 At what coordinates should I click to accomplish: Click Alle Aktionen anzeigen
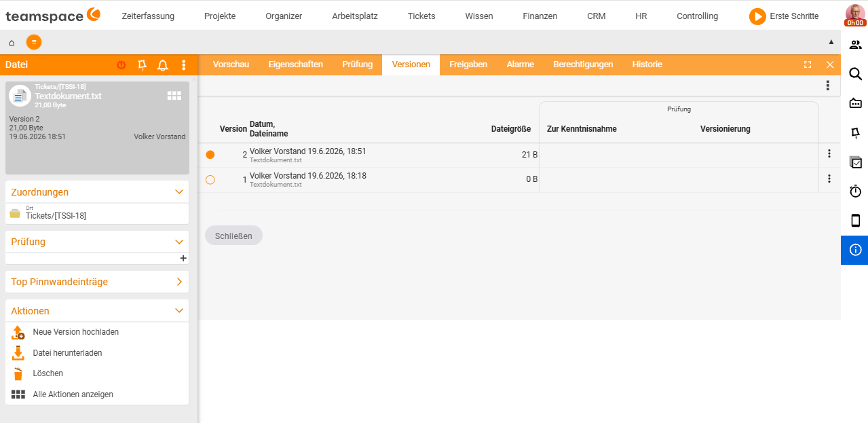click(x=73, y=394)
